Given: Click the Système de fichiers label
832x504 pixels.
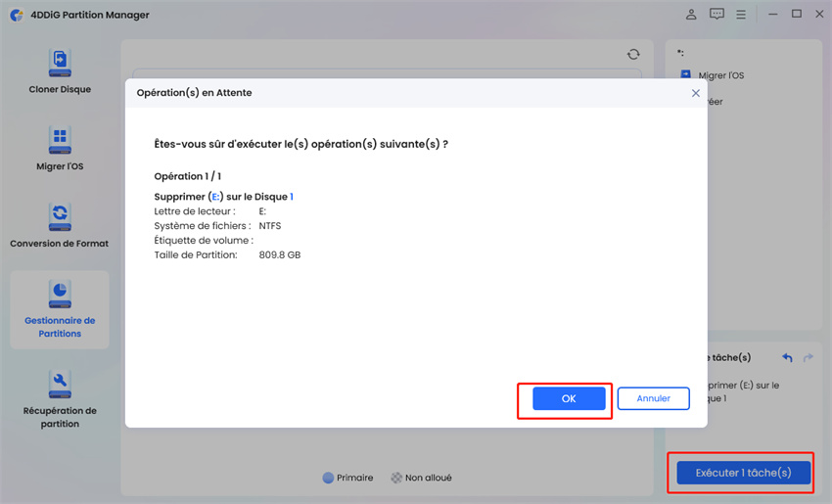Looking at the screenshot, I should [203, 226].
